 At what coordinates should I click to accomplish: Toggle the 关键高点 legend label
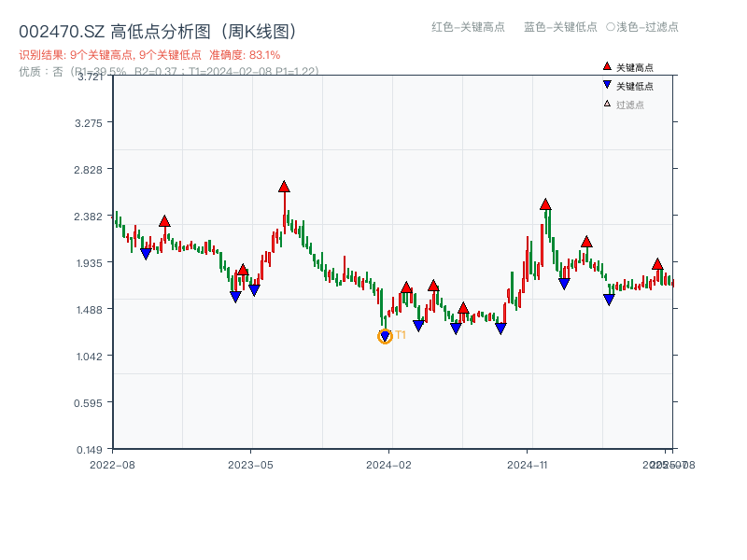tap(635, 67)
